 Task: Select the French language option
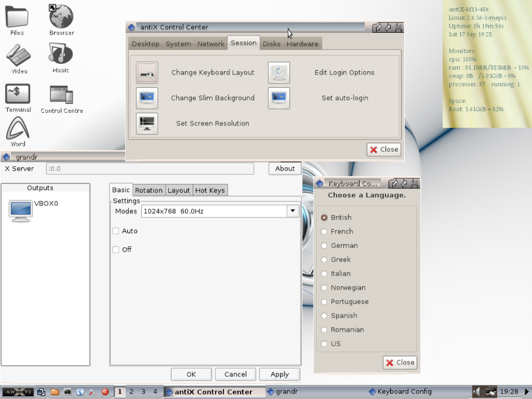coord(324,232)
